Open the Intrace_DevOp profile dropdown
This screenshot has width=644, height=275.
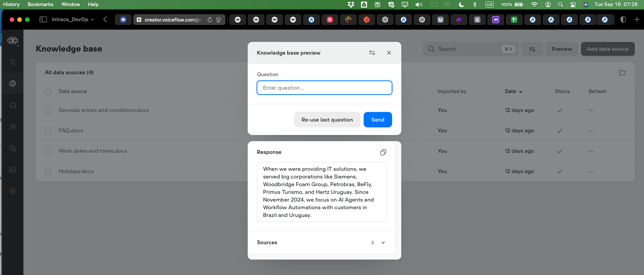tap(73, 20)
